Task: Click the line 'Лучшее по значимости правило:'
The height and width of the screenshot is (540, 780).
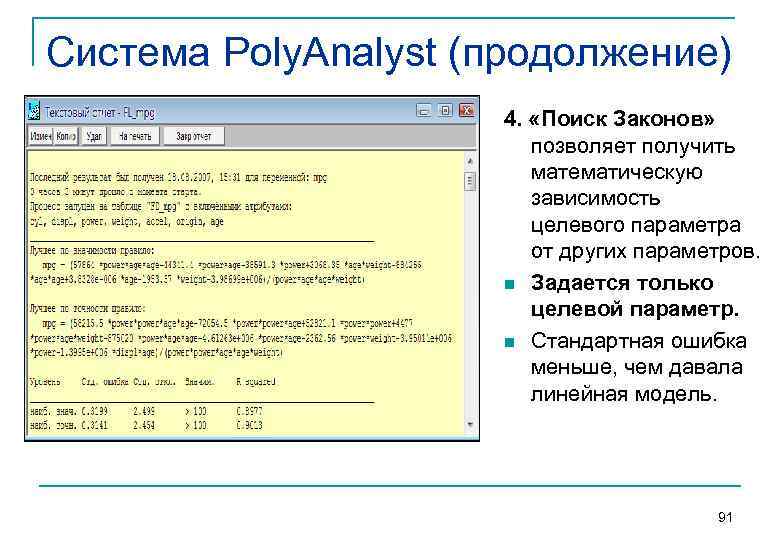Action: pyautogui.click(x=92, y=250)
